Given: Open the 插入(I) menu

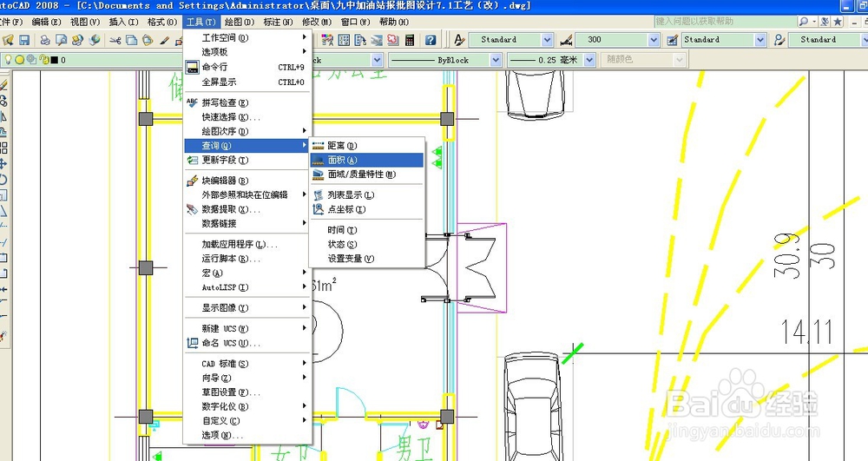Looking at the screenshot, I should coord(123,22).
